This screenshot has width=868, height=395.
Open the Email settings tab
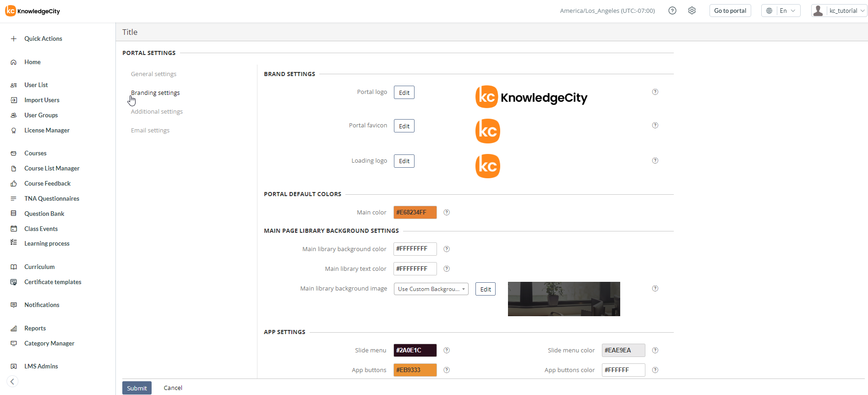tap(150, 131)
